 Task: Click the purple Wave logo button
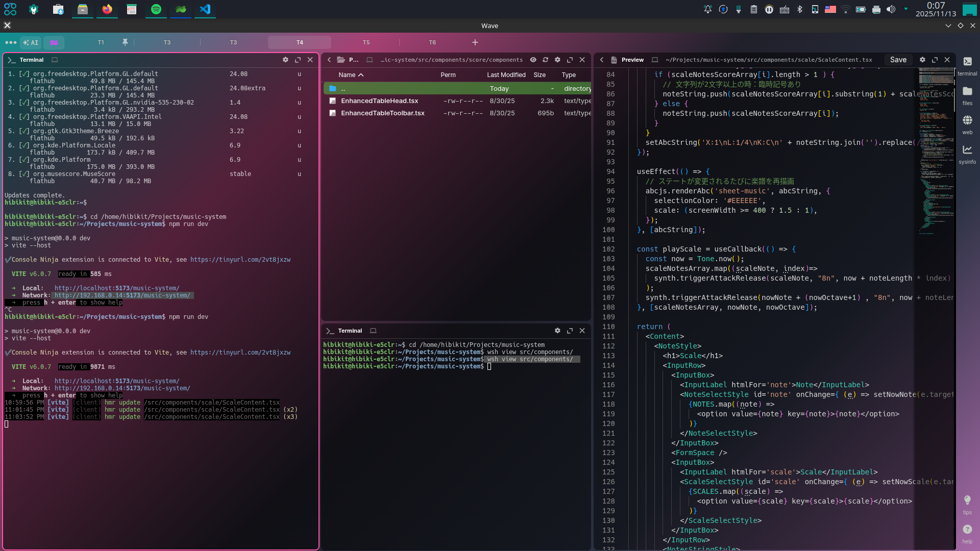click(x=54, y=43)
